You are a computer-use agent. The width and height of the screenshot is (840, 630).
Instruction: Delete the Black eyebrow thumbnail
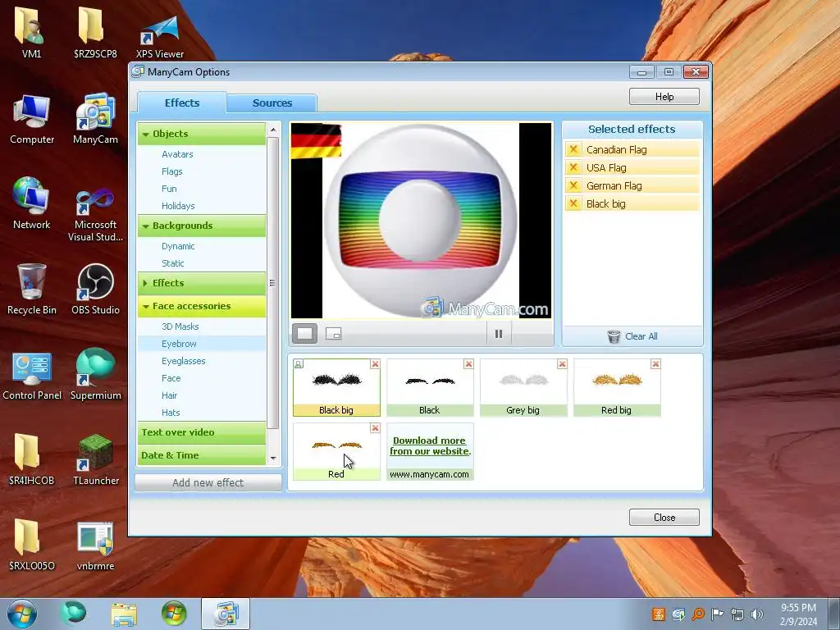pos(468,364)
